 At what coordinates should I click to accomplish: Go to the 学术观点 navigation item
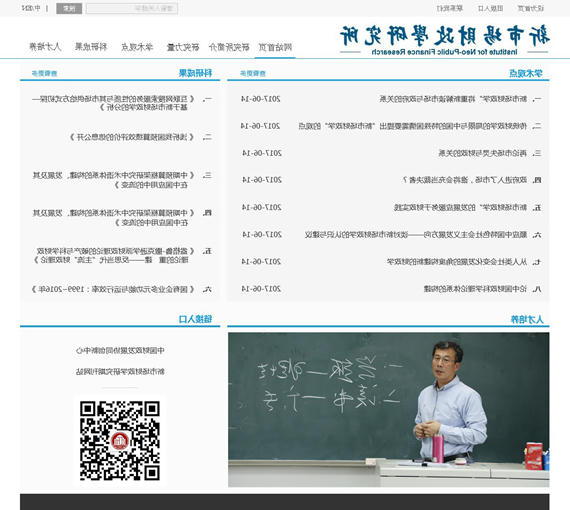(x=137, y=47)
